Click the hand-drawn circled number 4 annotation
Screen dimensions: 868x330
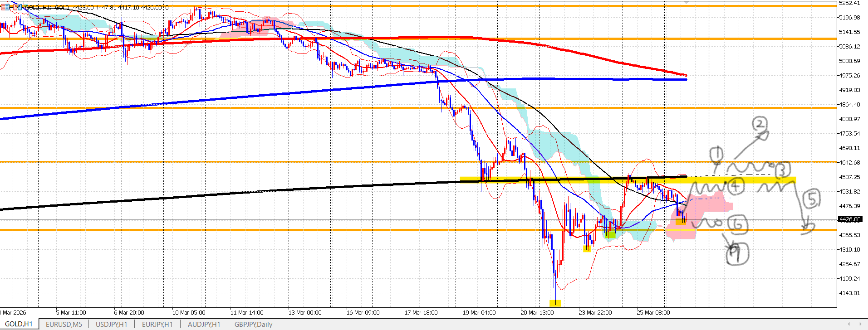[736, 187]
